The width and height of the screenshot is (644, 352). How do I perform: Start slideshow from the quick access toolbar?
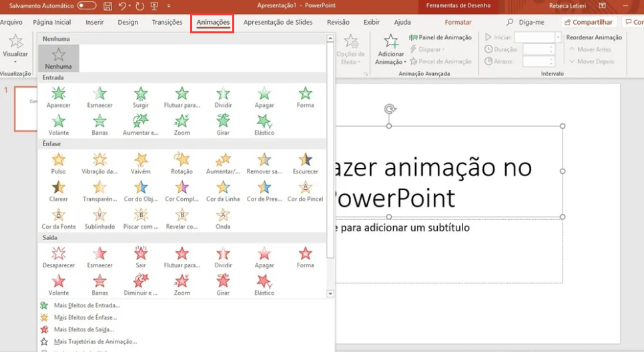pyautogui.click(x=154, y=6)
